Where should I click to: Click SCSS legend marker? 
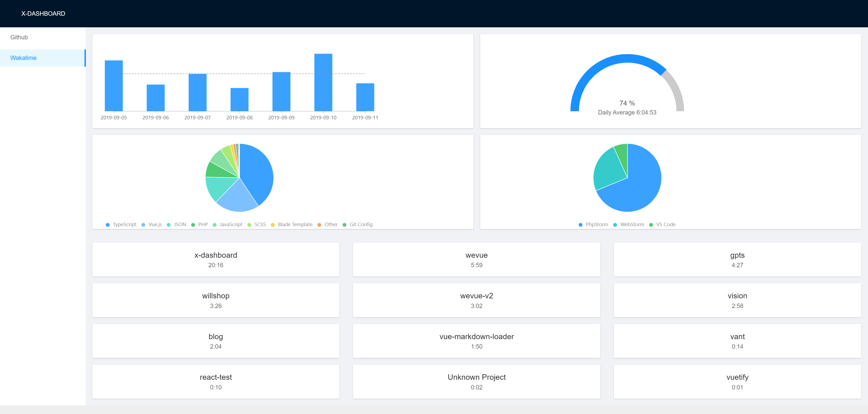point(249,225)
